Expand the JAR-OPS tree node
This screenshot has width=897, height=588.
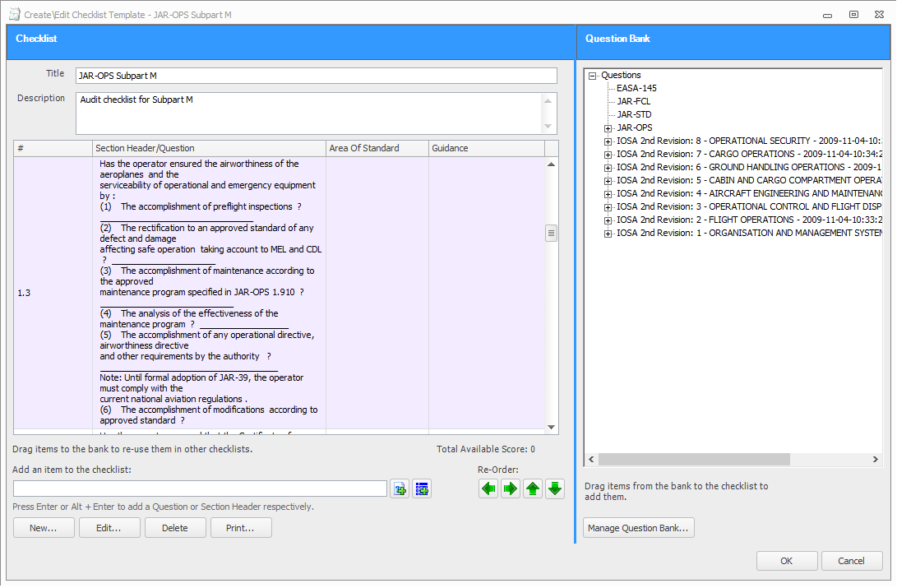(x=608, y=128)
